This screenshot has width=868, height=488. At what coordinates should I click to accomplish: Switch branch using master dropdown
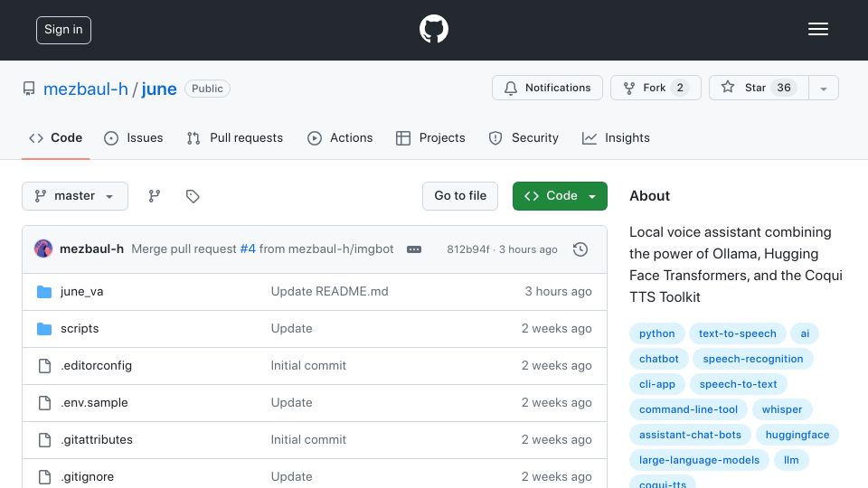pos(75,196)
